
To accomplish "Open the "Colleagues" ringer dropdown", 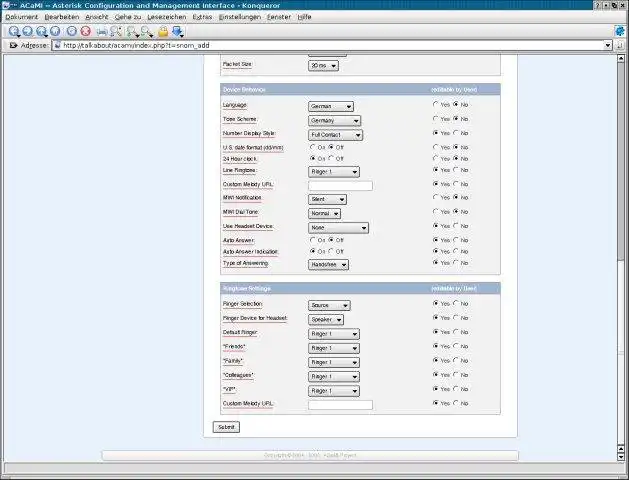I will click(x=334, y=377).
